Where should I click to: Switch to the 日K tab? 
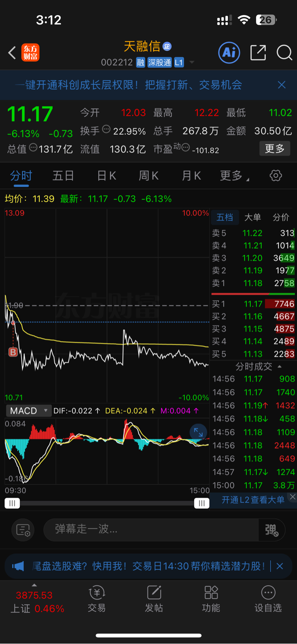(x=106, y=176)
